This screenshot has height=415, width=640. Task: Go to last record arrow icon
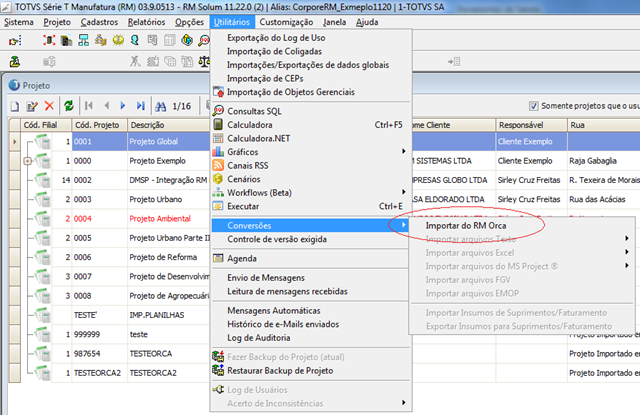140,106
